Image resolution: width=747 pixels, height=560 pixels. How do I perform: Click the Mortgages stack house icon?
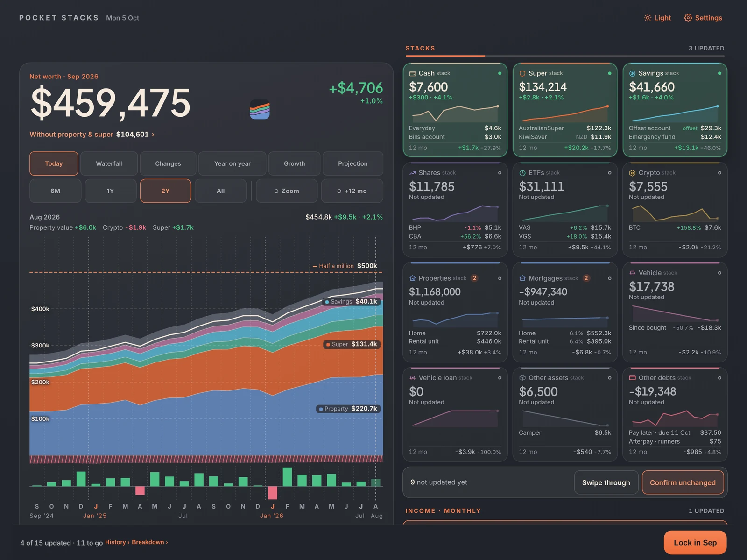click(522, 278)
